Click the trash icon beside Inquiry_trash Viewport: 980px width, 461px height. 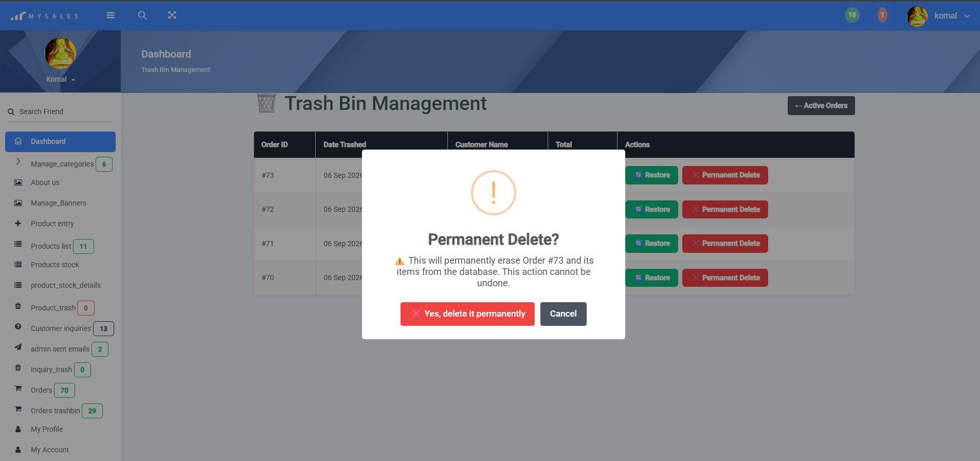coord(18,367)
